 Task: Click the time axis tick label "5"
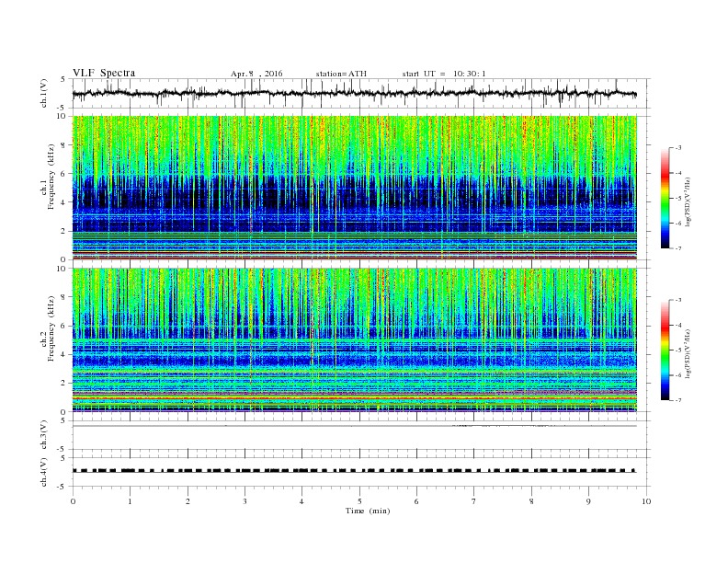[x=359, y=501]
